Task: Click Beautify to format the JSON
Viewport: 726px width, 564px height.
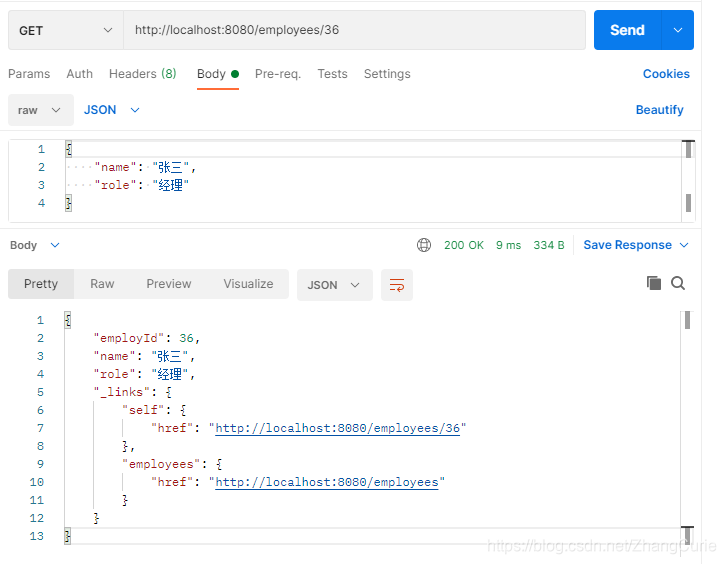Action: coord(659,110)
